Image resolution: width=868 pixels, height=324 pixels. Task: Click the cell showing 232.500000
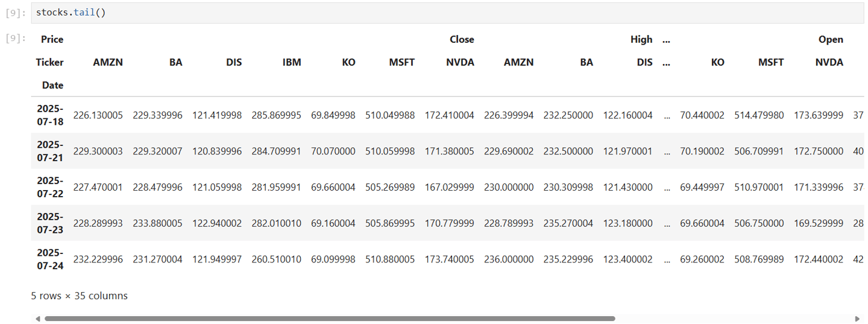[568, 151]
